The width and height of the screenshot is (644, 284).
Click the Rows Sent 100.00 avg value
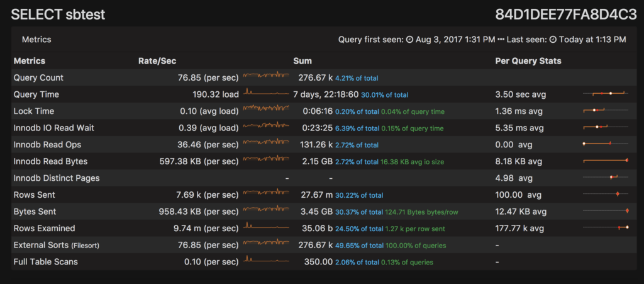click(518, 195)
